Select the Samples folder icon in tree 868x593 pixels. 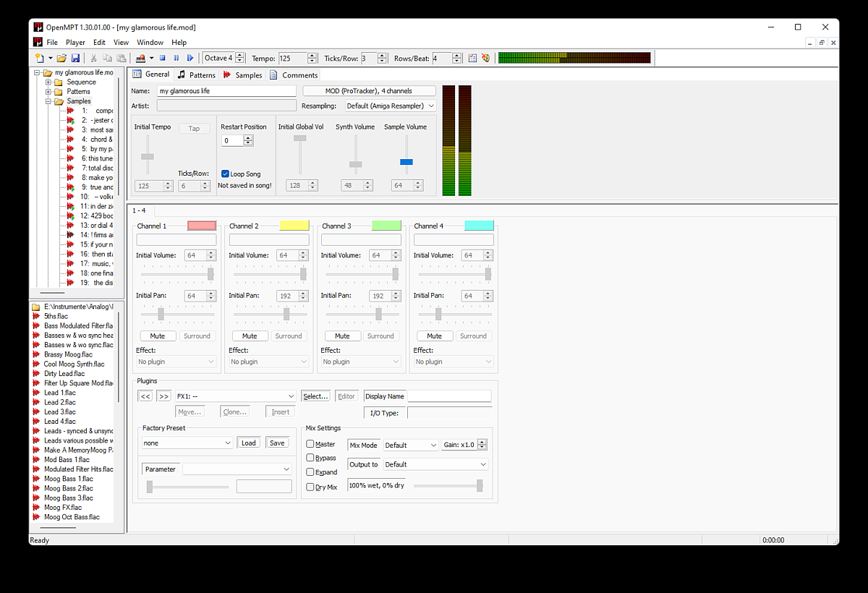[59, 101]
